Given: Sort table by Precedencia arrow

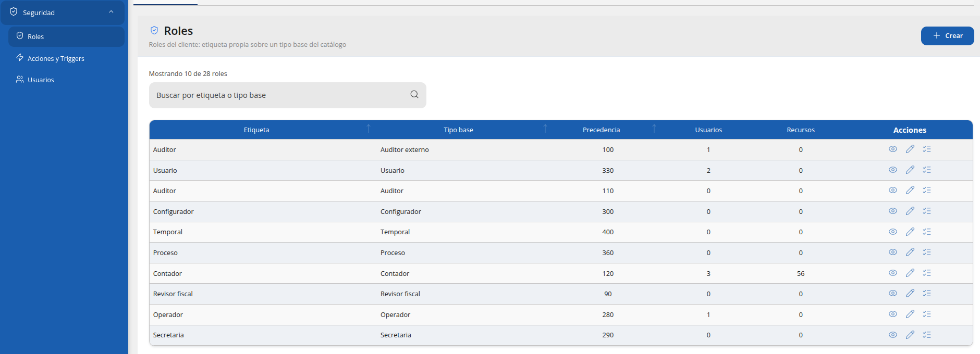Looking at the screenshot, I should [654, 129].
